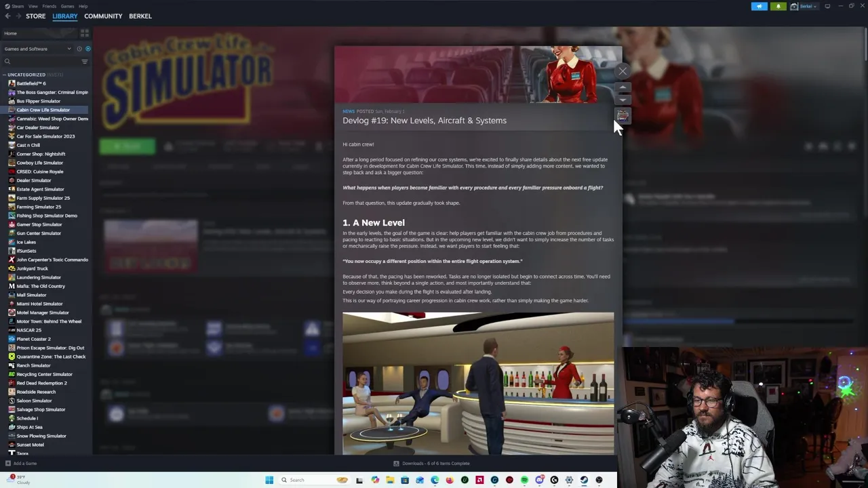This screenshot has height=488, width=868.
Task: Click Steam icon in taskbar
Action: (584, 480)
